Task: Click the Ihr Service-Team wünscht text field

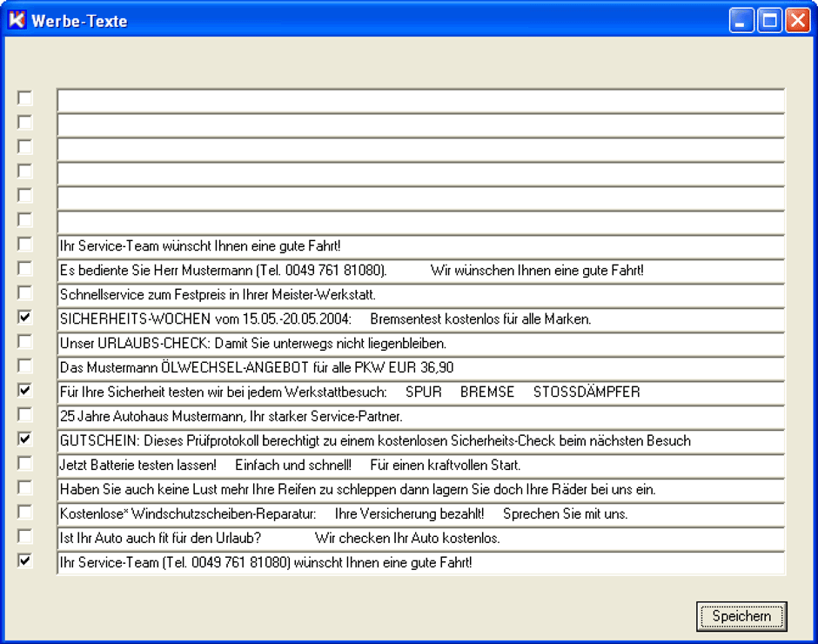Action: (420, 246)
